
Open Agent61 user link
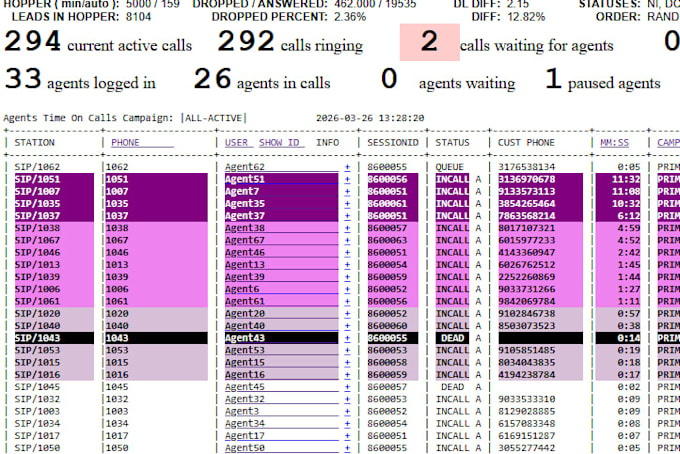281,301
